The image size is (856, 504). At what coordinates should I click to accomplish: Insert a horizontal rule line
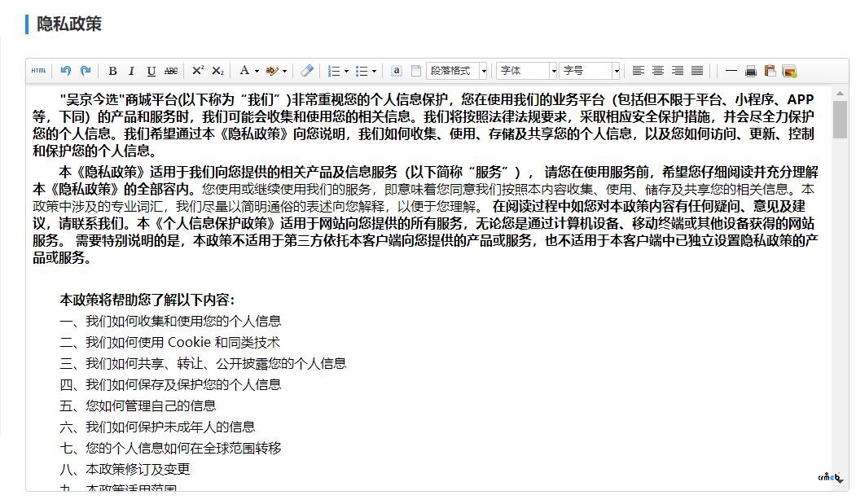tap(731, 71)
